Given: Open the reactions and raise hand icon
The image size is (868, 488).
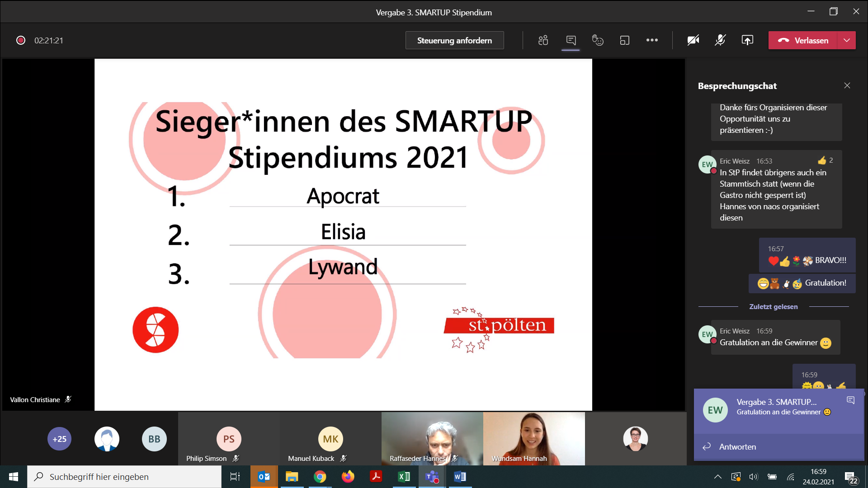Looking at the screenshot, I should (598, 40).
